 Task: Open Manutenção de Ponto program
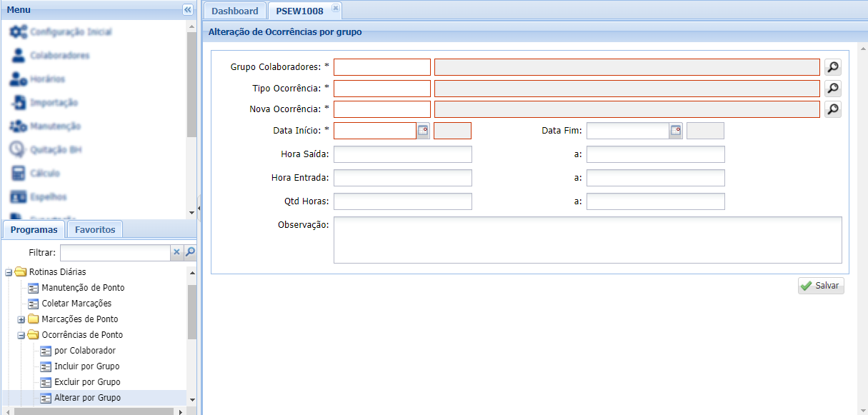point(83,288)
